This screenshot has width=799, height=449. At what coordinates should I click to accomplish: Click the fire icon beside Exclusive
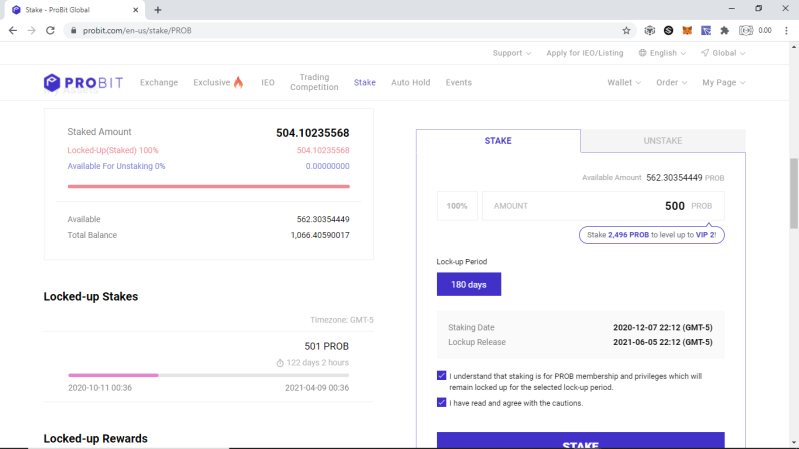(x=238, y=82)
